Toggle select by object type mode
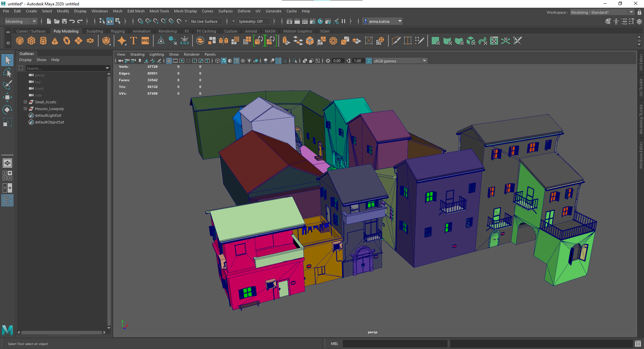The height and width of the screenshot is (349, 644). 110,21
